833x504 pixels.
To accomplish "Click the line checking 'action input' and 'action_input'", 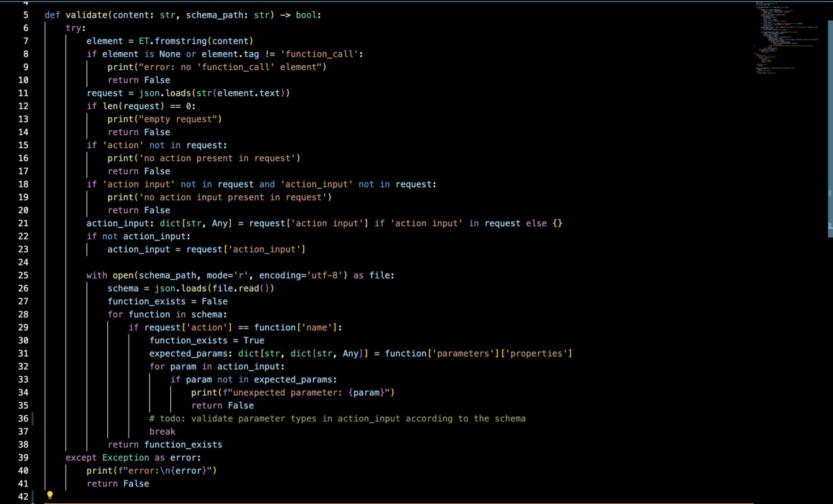I will tap(261, 184).
